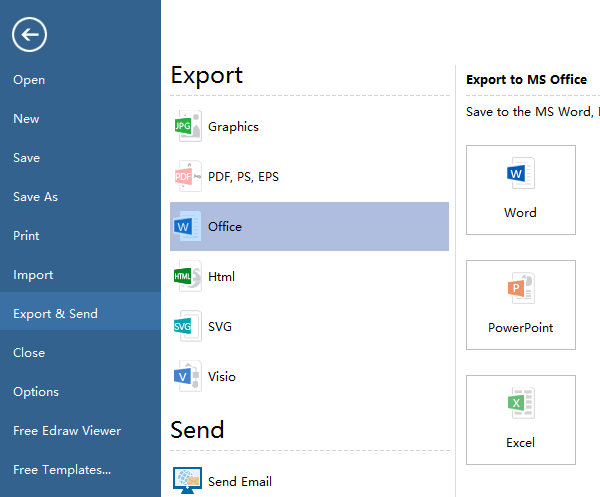
Task: Open the Import menu item
Action: (x=33, y=275)
